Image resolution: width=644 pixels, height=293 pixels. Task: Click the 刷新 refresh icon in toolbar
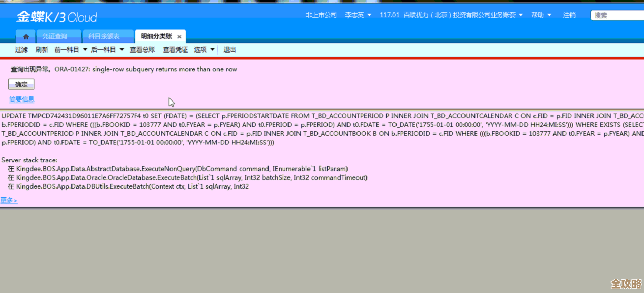[x=42, y=49]
